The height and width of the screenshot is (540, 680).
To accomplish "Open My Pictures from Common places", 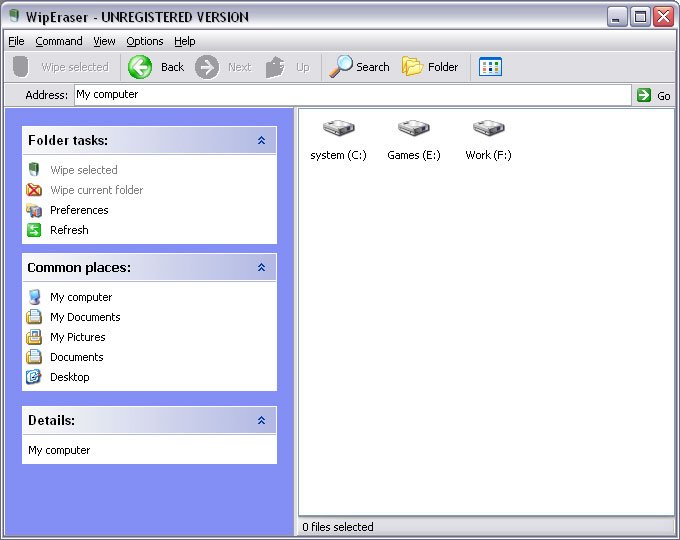I will 77,337.
